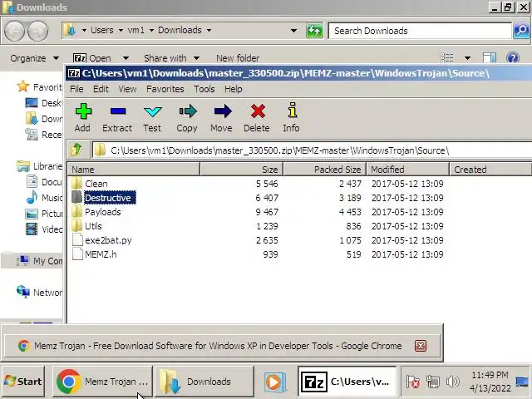The width and height of the screenshot is (532, 399).
Task: Click the Utils folder icon
Action: point(76,226)
